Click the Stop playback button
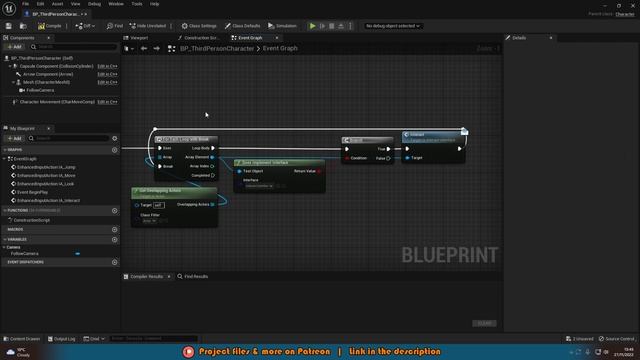Image resolution: width=640 pixels, height=360 pixels. tap(332, 26)
